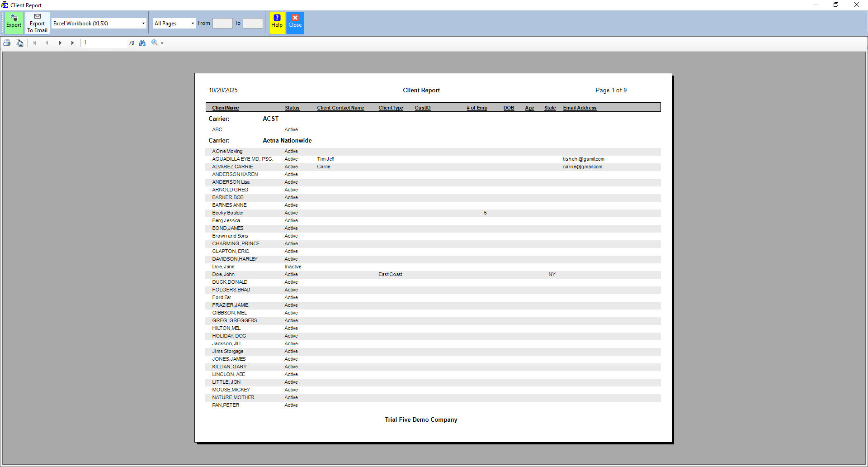Viewport: 868px width, 467px height.
Task: Expand the All Pages range dropdown
Action: tap(192, 23)
